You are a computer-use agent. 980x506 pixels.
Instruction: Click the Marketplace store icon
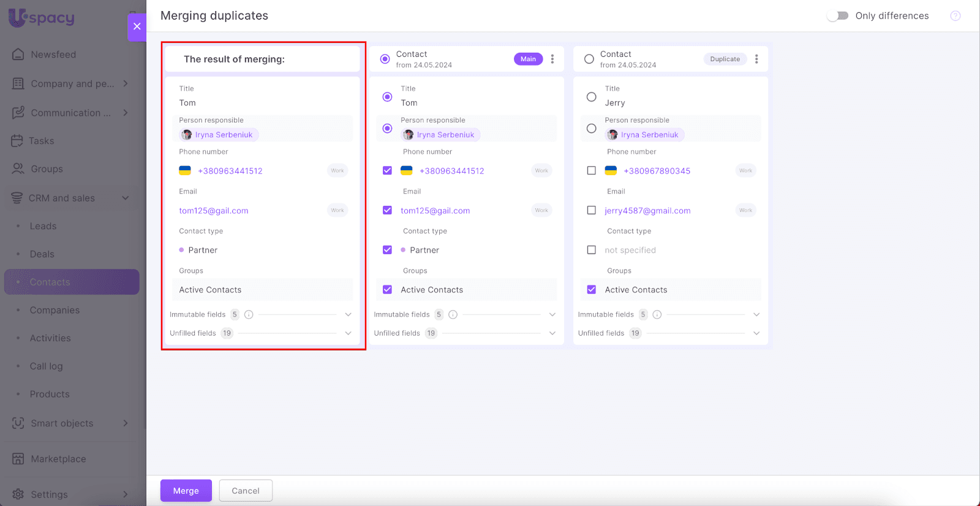tap(18, 459)
